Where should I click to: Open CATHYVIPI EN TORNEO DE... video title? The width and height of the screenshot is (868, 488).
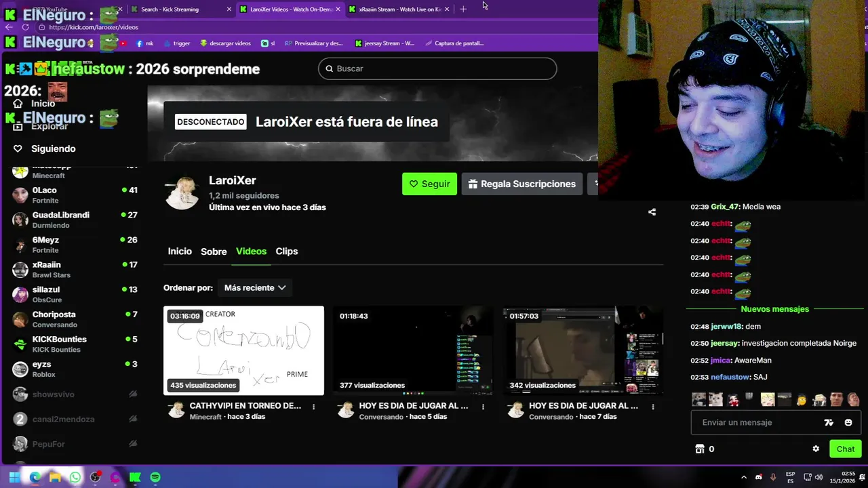[245, 405]
